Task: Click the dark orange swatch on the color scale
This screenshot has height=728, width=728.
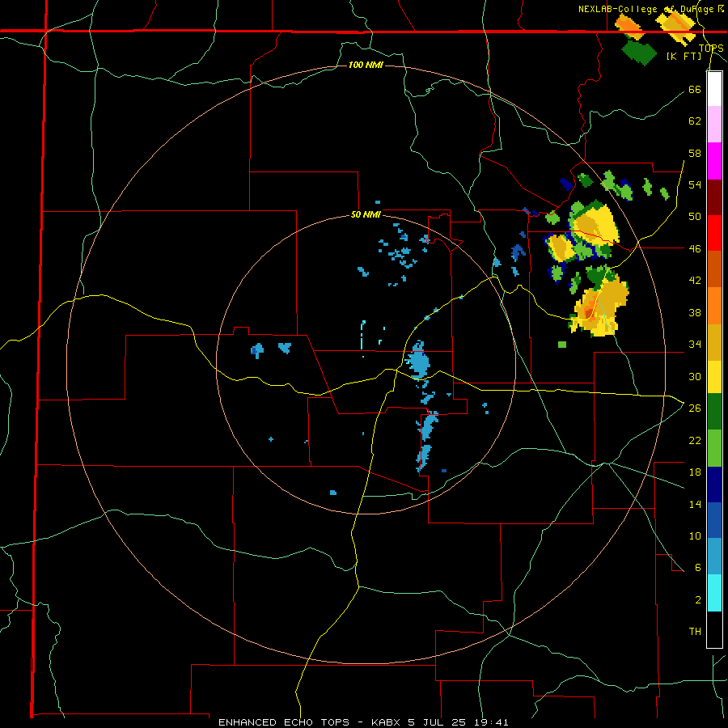Action: pyautogui.click(x=714, y=269)
